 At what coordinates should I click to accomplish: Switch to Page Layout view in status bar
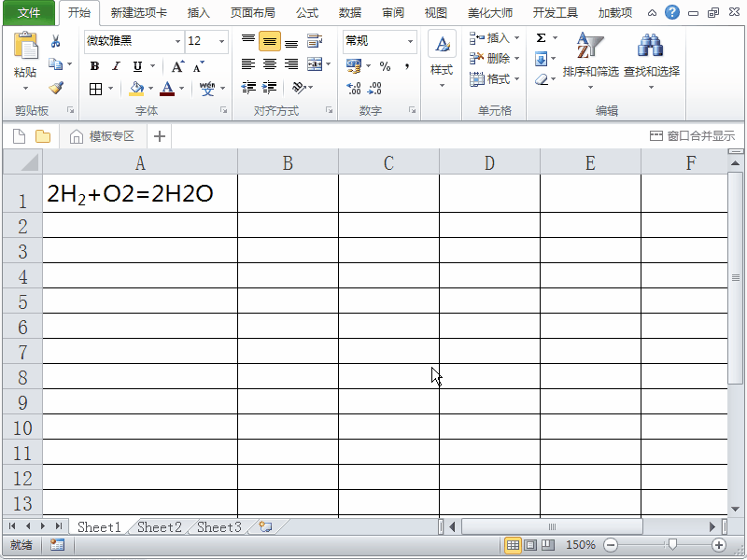[x=529, y=545]
